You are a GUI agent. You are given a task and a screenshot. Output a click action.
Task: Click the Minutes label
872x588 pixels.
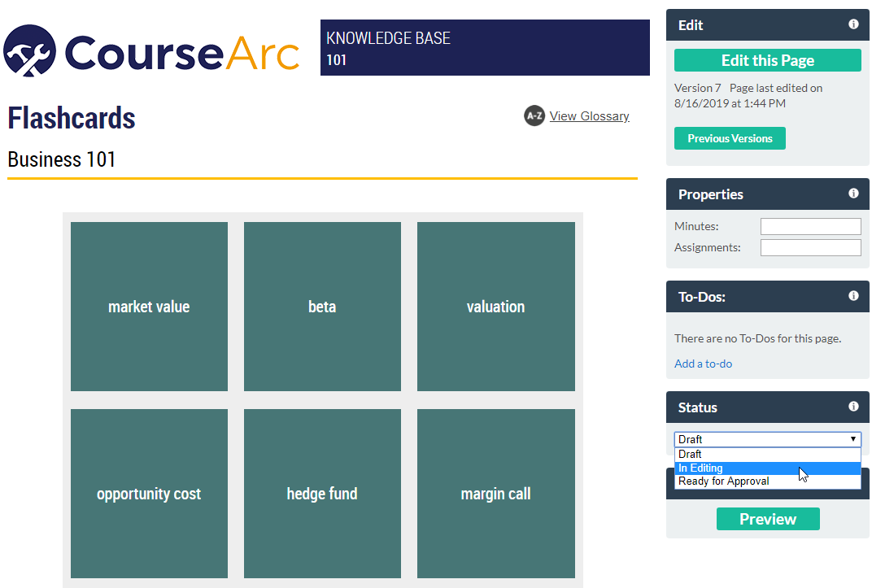[696, 226]
